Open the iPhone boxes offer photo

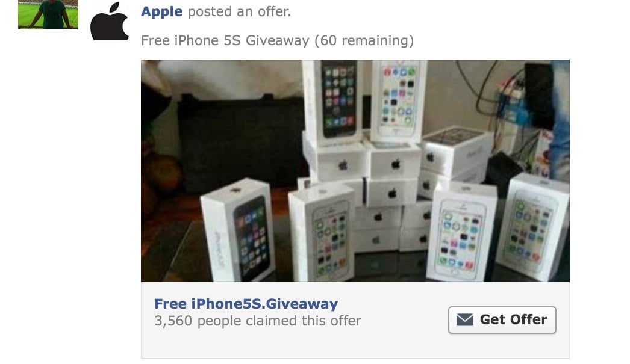(x=355, y=170)
